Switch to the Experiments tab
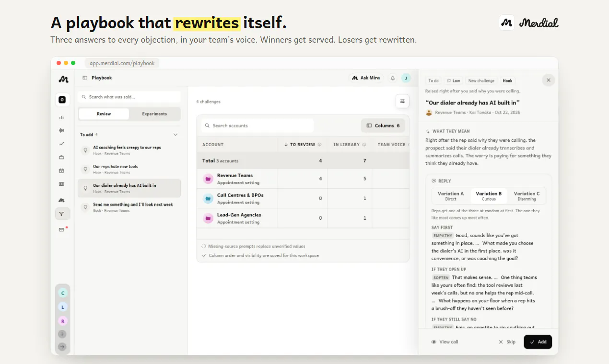 (x=154, y=114)
